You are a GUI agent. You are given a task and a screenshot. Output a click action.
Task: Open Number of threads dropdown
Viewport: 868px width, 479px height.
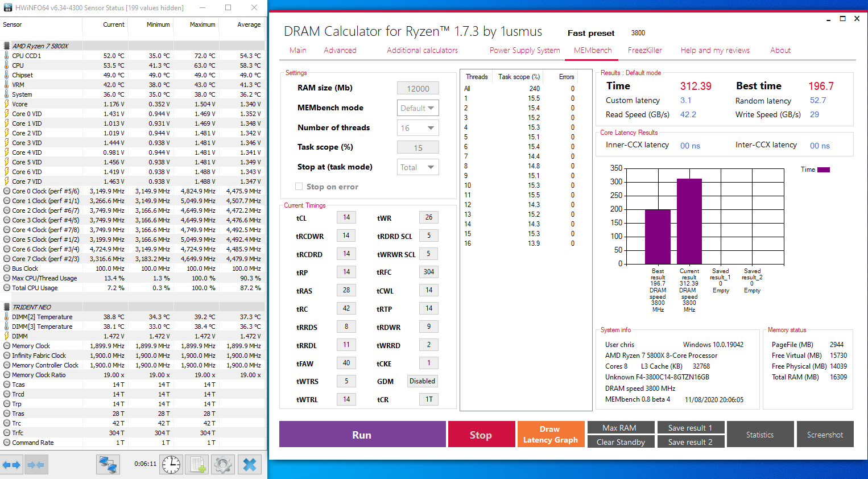[418, 128]
